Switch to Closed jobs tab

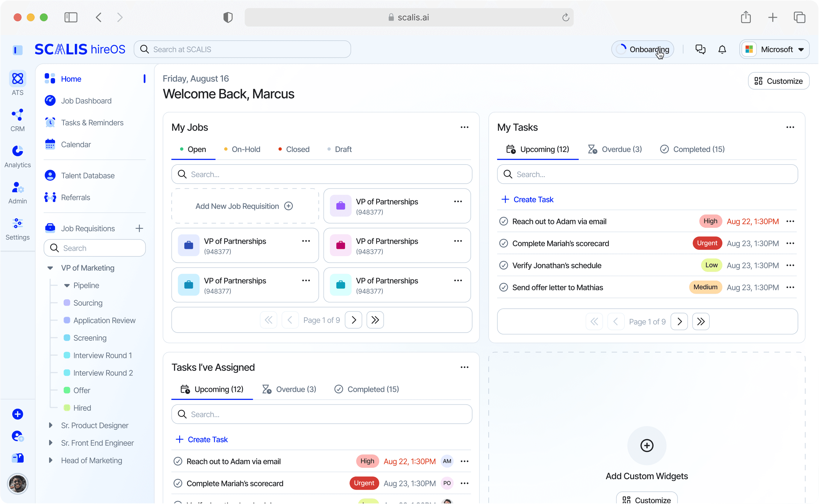click(294, 149)
